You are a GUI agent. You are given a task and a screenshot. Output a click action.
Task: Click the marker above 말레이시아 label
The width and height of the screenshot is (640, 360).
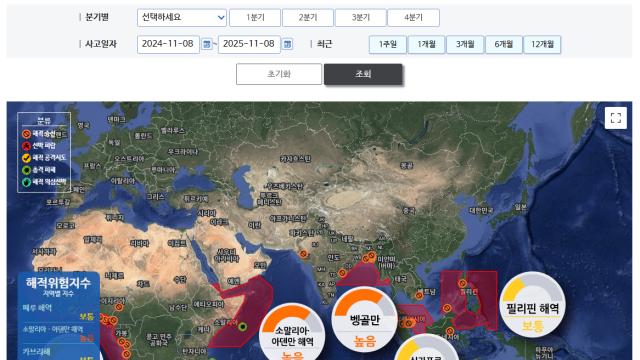click(449, 331)
